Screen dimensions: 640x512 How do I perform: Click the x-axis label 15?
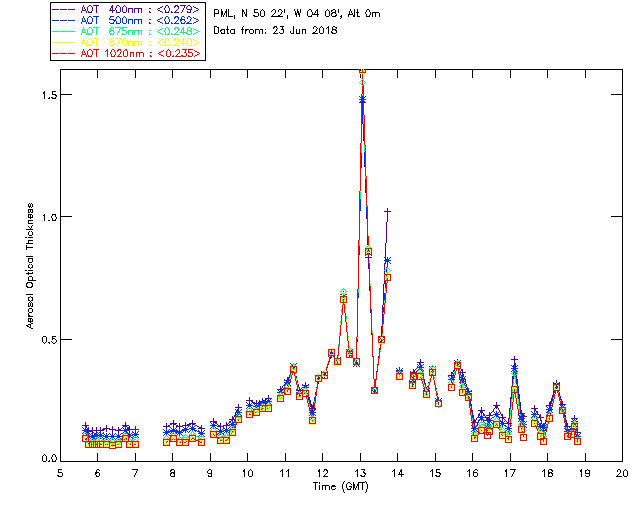tap(435, 473)
